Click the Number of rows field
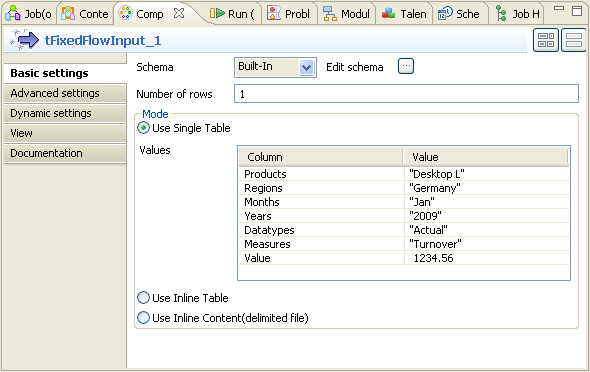 point(406,94)
